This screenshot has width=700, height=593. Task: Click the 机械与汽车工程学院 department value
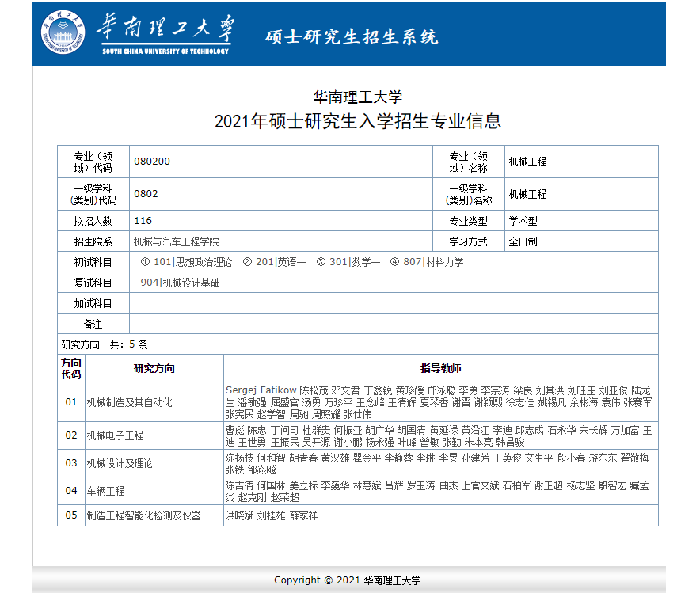tap(177, 241)
